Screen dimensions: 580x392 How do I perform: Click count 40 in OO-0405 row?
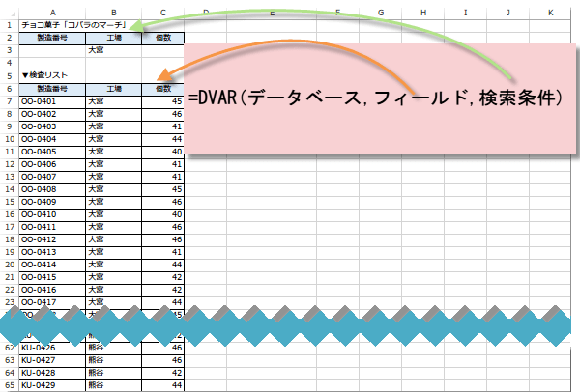click(x=163, y=152)
